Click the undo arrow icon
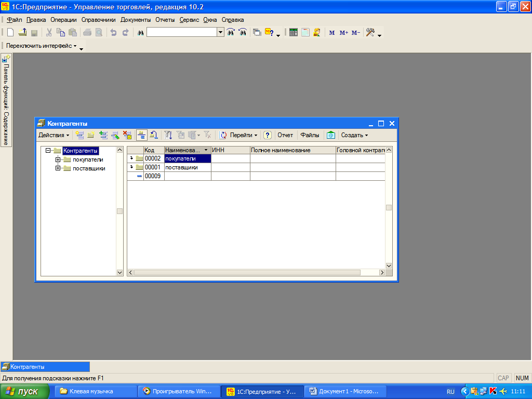 point(114,33)
